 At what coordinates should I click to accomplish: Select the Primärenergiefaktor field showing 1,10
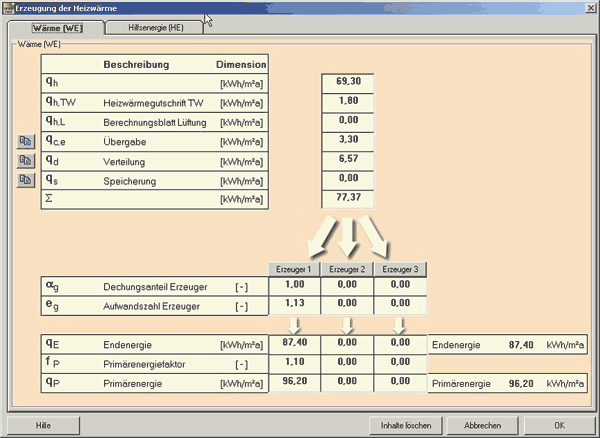[296, 362]
